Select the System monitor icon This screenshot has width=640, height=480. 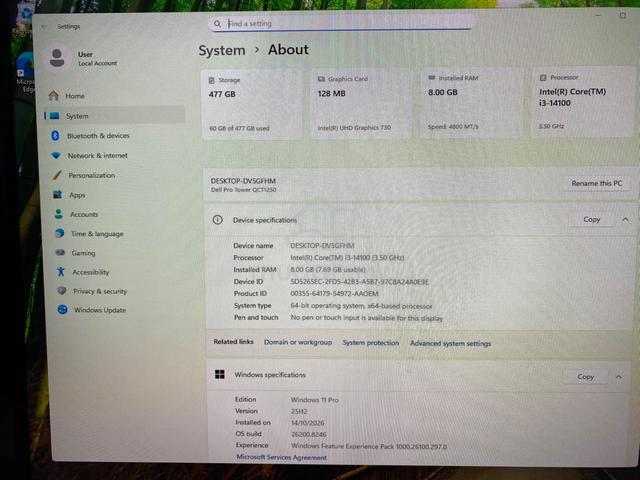[x=54, y=116]
